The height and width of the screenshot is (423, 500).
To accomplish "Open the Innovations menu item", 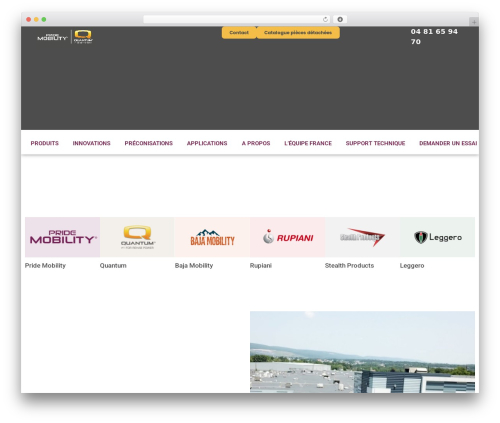I will tap(91, 143).
